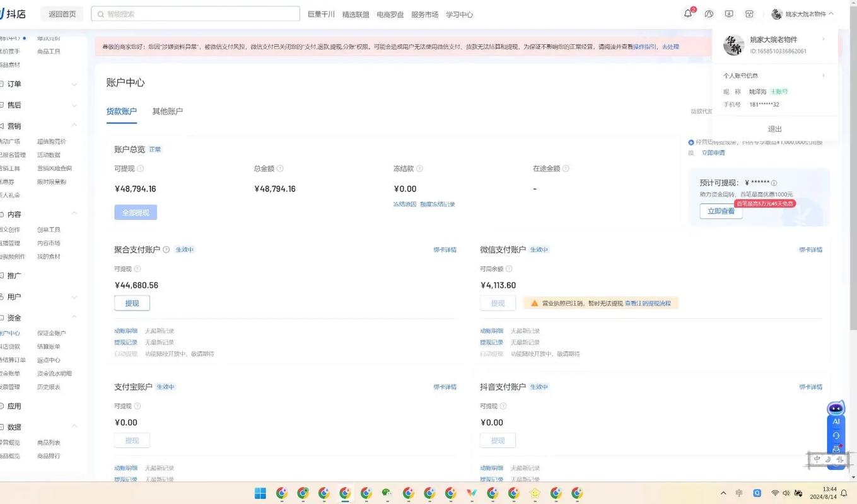
Task: Click the help icon next to 总金额
Action: [x=280, y=169]
